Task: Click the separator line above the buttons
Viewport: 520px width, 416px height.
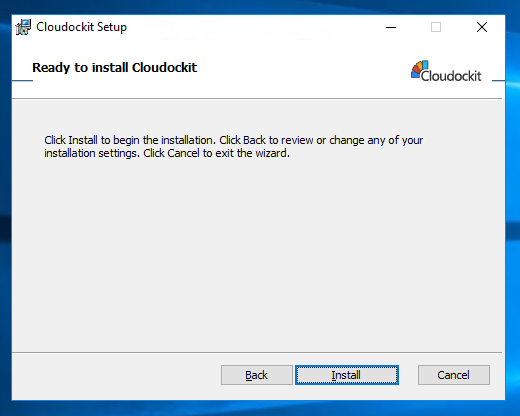Action: [x=257, y=352]
